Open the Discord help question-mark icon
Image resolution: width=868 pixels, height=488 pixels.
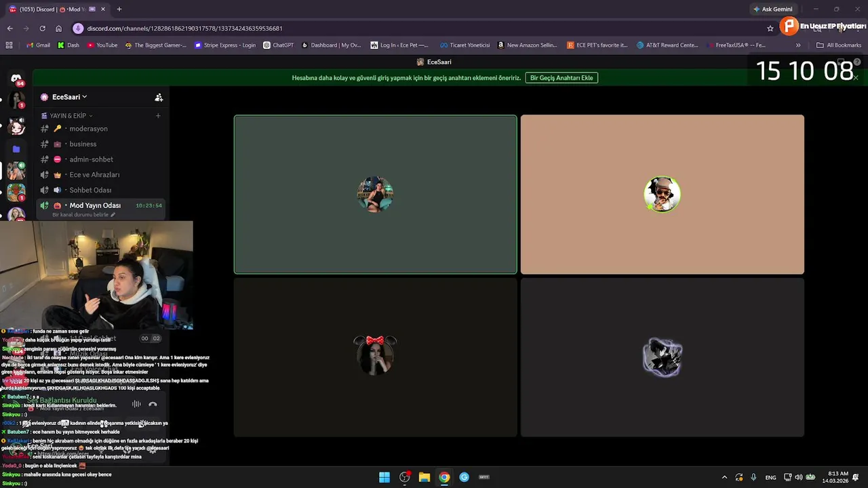pos(857,62)
